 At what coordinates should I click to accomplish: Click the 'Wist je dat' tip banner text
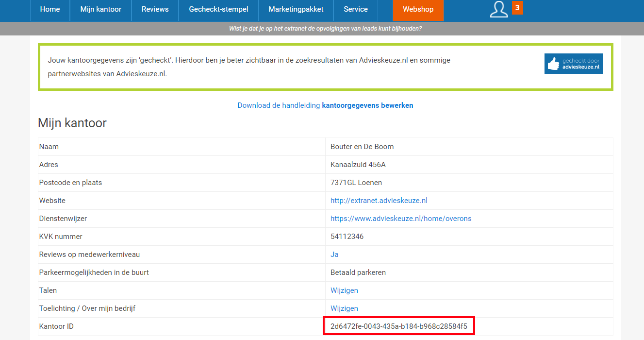(x=325, y=29)
